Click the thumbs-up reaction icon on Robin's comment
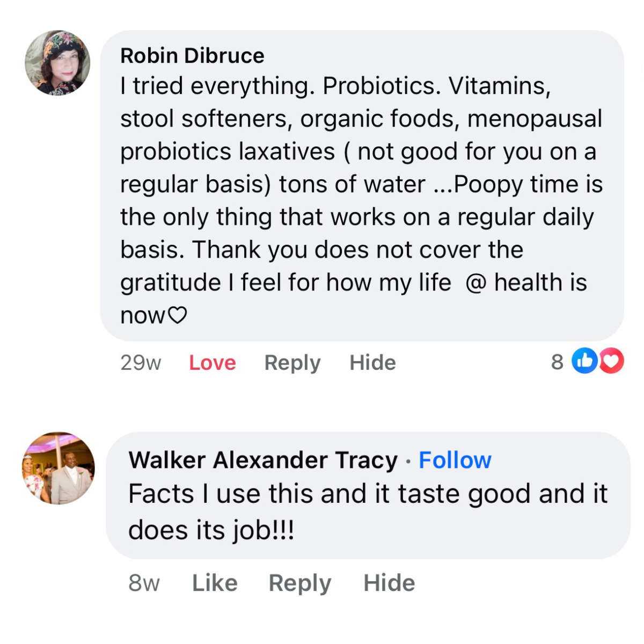Viewport: 644px width, 644px height. pos(586,360)
